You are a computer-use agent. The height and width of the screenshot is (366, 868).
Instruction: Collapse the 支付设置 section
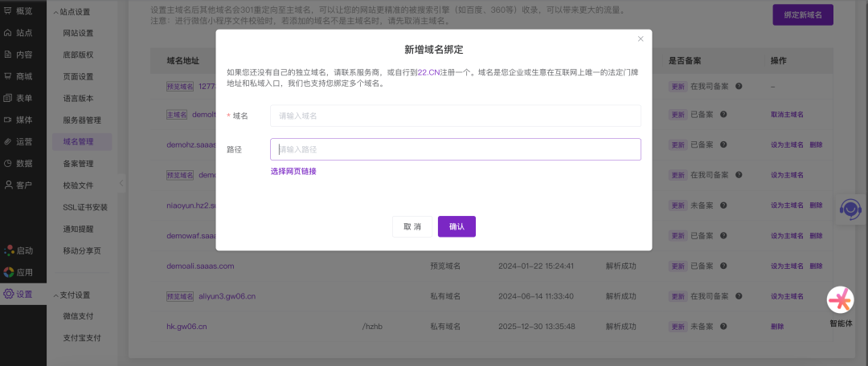[55, 295]
